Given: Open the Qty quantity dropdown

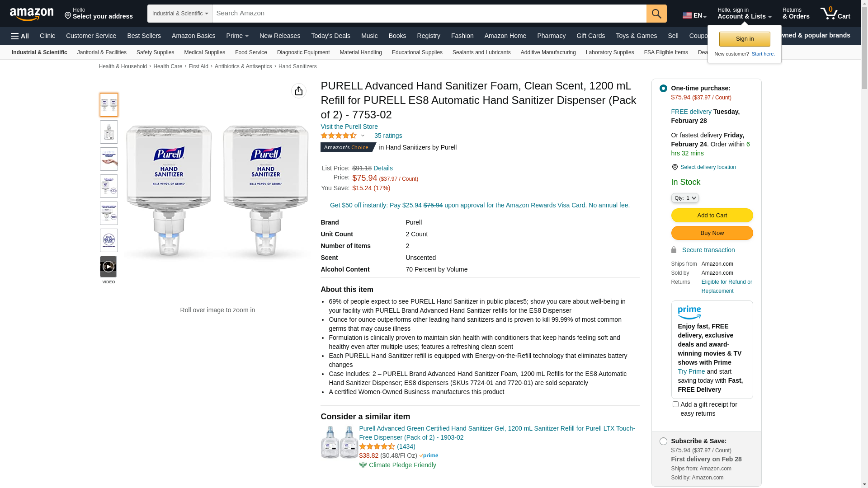Looking at the screenshot, I should tap(685, 198).
